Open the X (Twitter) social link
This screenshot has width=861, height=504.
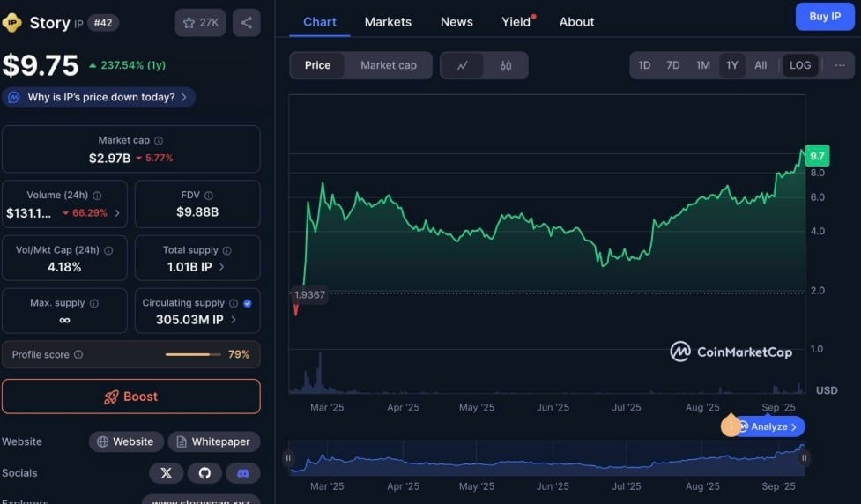click(x=166, y=472)
